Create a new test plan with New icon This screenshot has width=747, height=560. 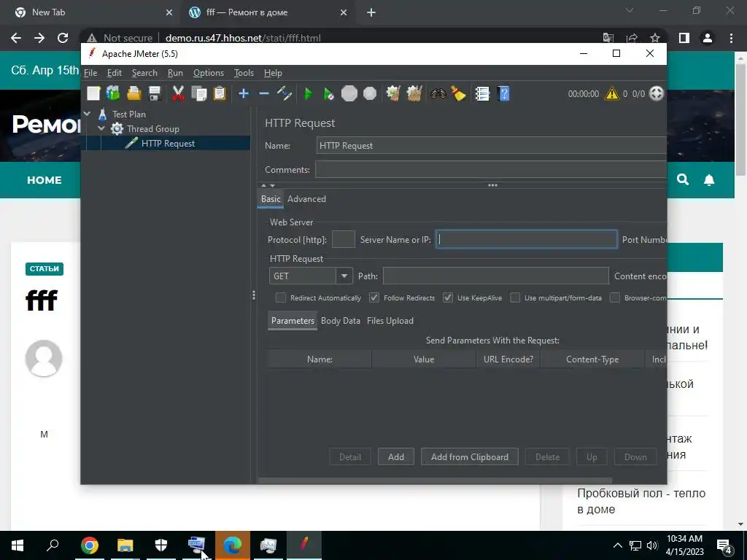pyautogui.click(x=93, y=94)
